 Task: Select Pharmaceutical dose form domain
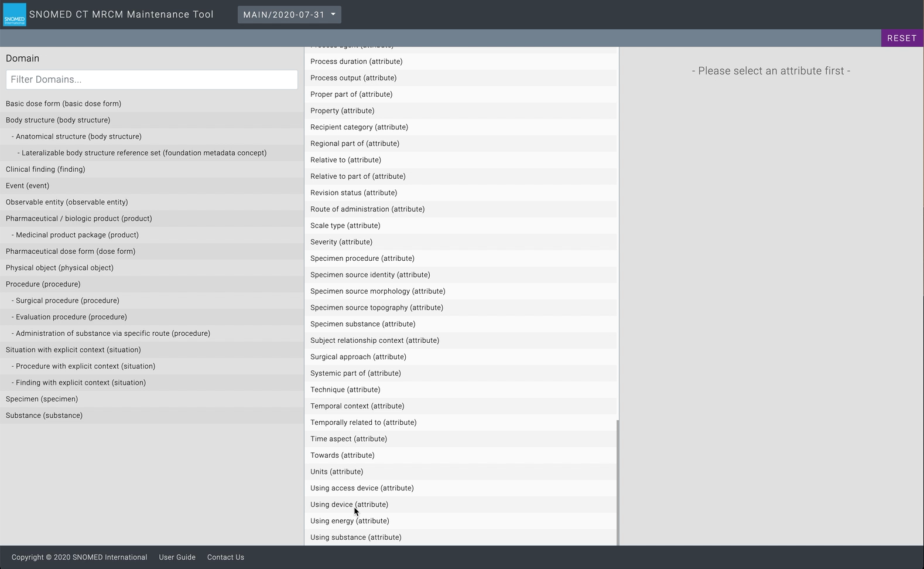pyautogui.click(x=152, y=251)
